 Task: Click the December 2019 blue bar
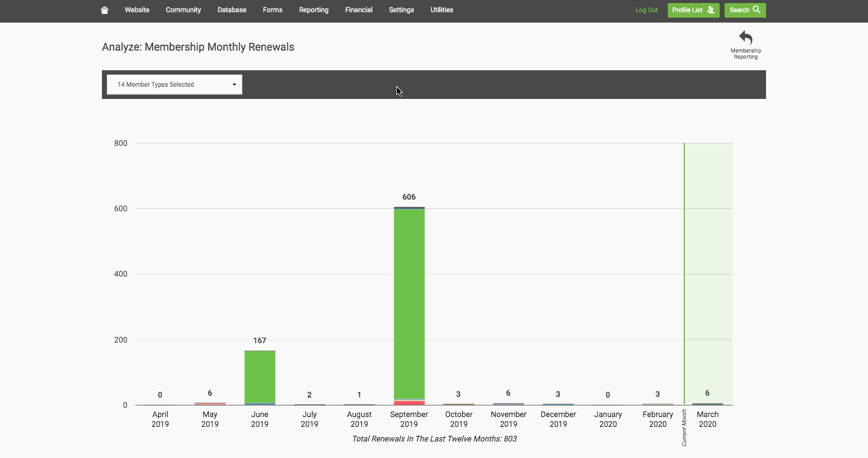pos(558,404)
